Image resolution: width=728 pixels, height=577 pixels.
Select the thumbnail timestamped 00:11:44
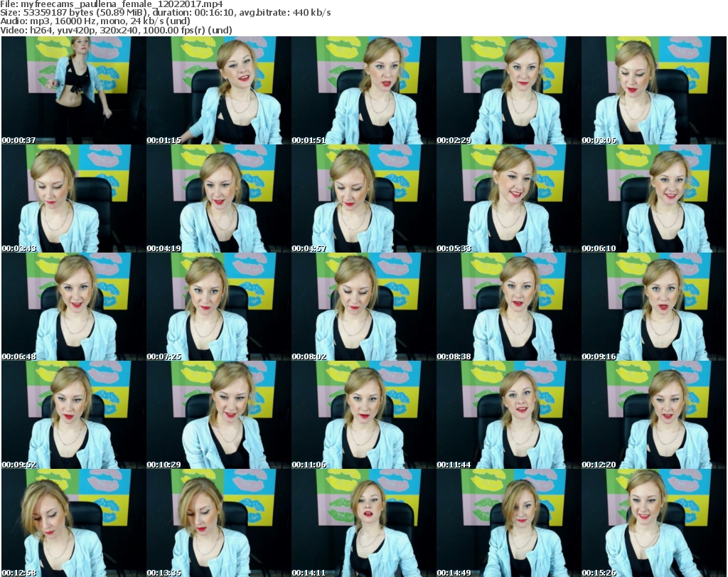coord(508,415)
